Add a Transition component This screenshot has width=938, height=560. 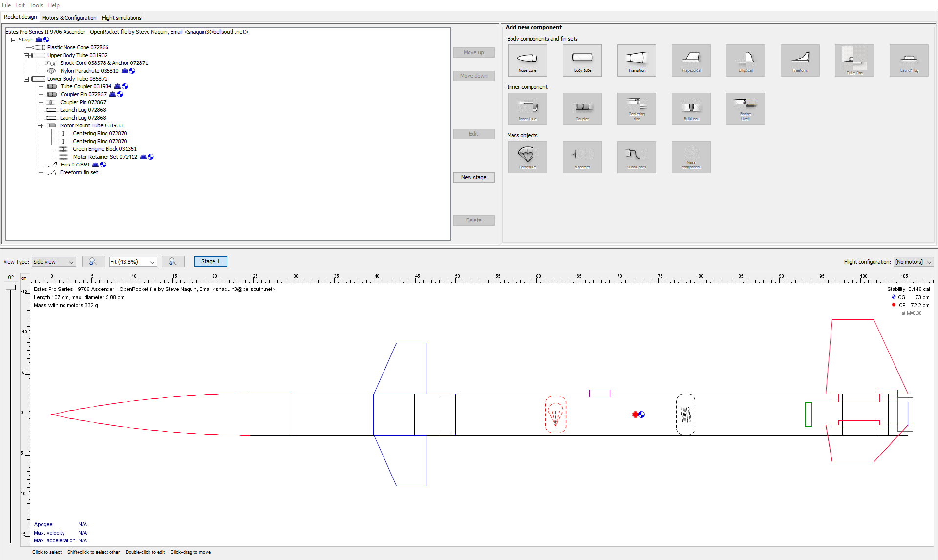(x=636, y=60)
